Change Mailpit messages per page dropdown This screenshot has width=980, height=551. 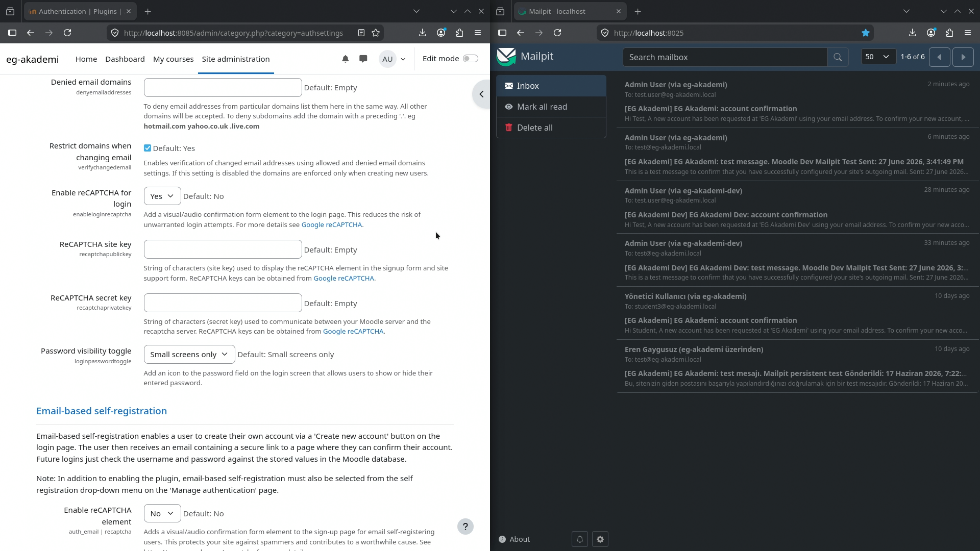[x=878, y=57]
